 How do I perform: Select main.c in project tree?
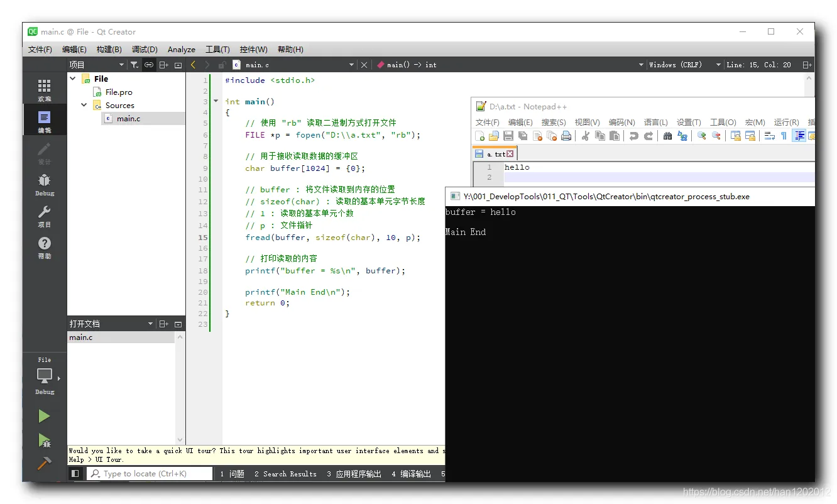[x=128, y=118]
